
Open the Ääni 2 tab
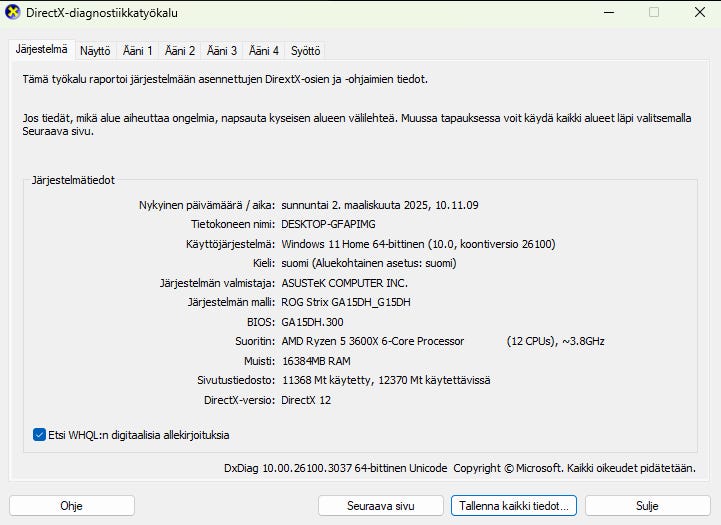tap(180, 51)
